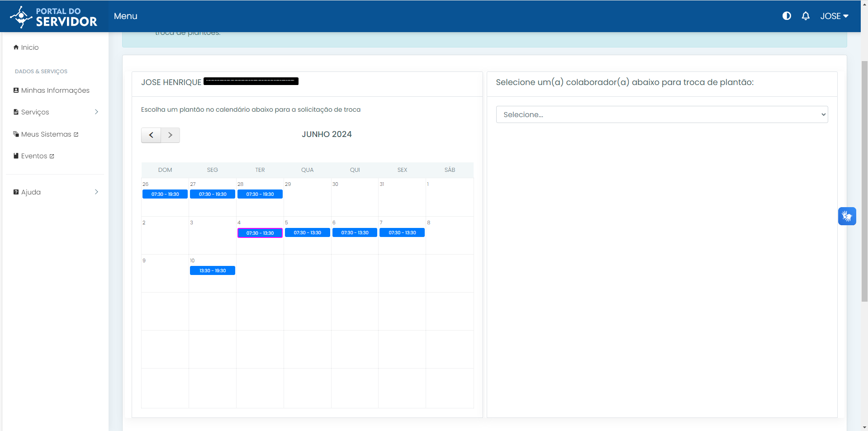Open the Selecione colaborador dropdown
Viewport: 868px width, 431px height.
coord(662,114)
